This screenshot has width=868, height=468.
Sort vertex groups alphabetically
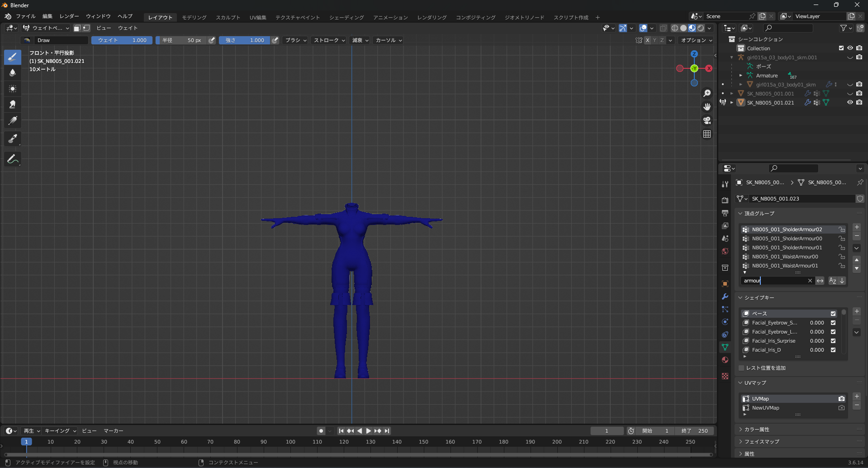pyautogui.click(x=833, y=281)
